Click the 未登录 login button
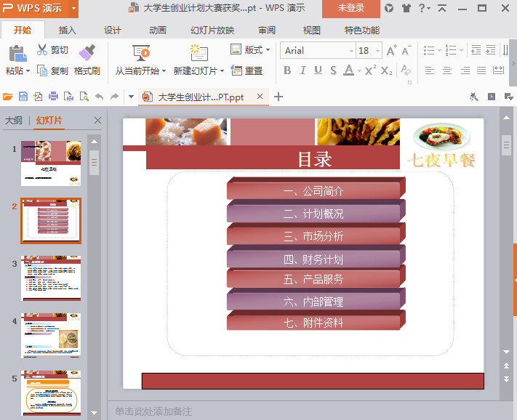 pyautogui.click(x=350, y=9)
